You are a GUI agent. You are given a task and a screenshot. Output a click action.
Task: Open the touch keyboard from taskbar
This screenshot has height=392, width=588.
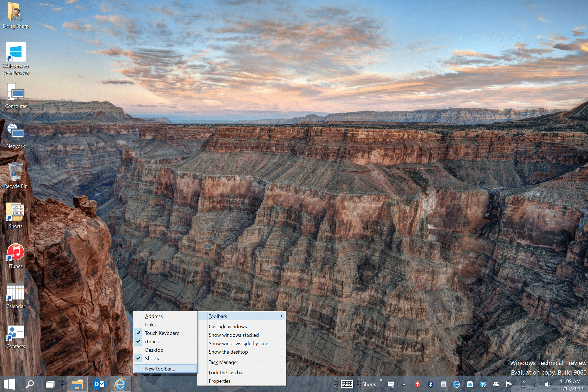click(347, 384)
